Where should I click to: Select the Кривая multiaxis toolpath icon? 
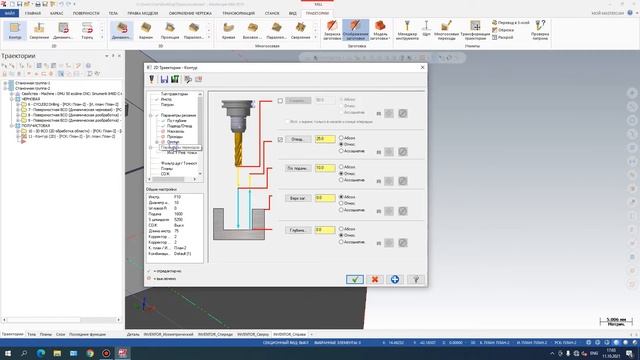point(228,31)
